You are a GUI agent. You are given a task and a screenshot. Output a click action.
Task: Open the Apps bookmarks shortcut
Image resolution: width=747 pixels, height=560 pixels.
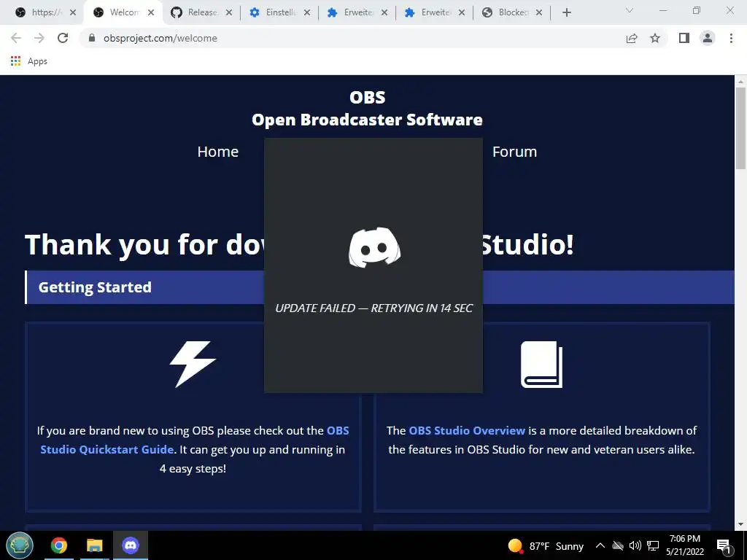click(x=29, y=61)
